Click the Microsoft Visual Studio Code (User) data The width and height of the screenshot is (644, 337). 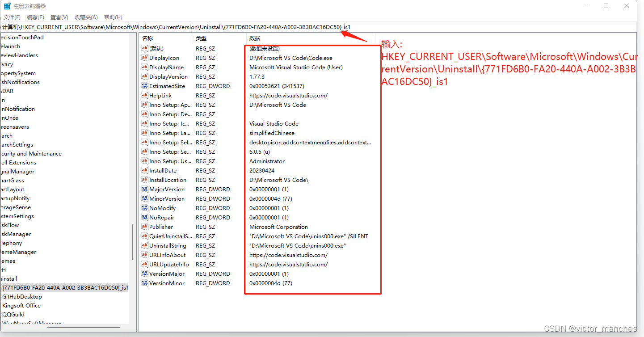[296, 67]
